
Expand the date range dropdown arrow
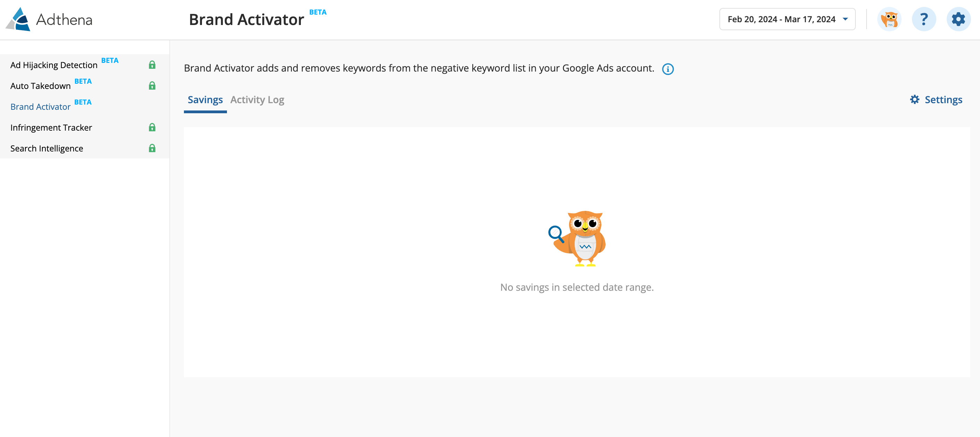pyautogui.click(x=845, y=19)
